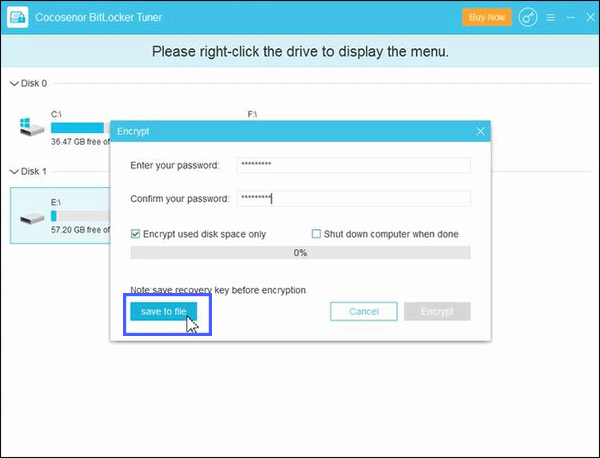Click the disabled Encrypt button

pos(437,311)
